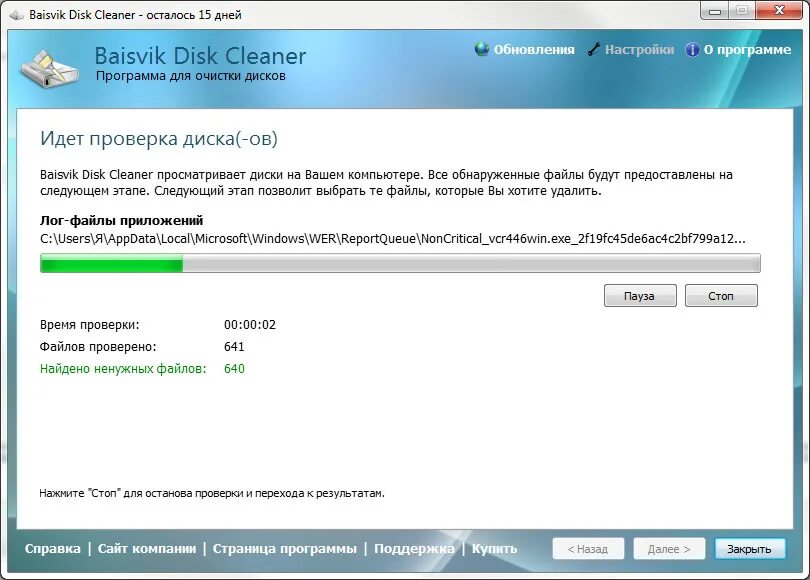
Task: Click the Файлов проверено label
Action: click(98, 347)
